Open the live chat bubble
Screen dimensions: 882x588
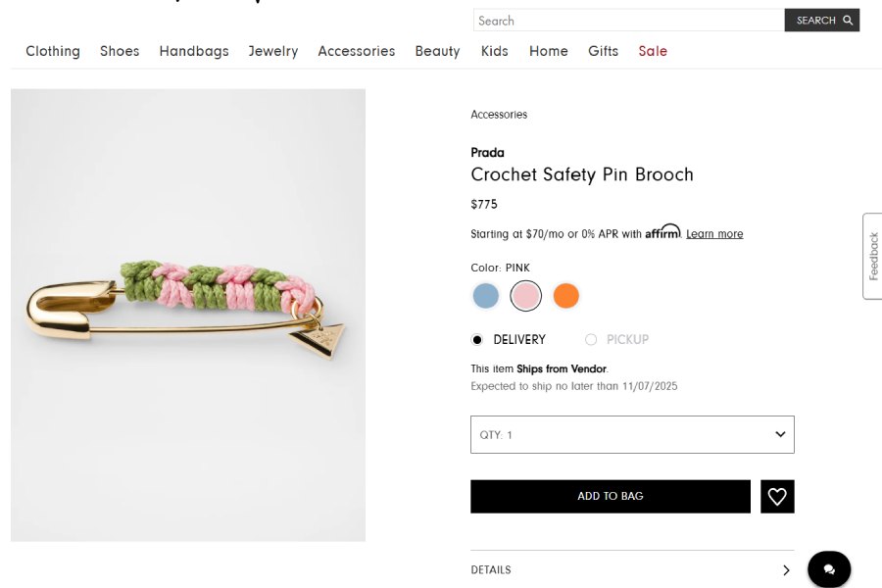[x=829, y=569]
